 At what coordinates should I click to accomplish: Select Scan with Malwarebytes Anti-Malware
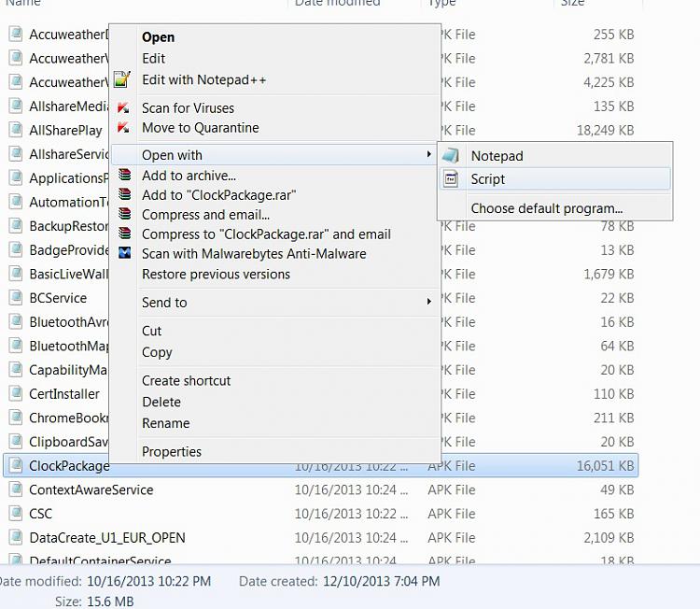254,254
